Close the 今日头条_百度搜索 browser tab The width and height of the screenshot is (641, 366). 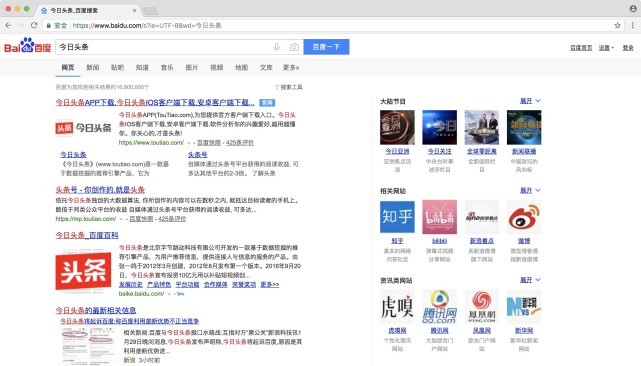coord(134,11)
